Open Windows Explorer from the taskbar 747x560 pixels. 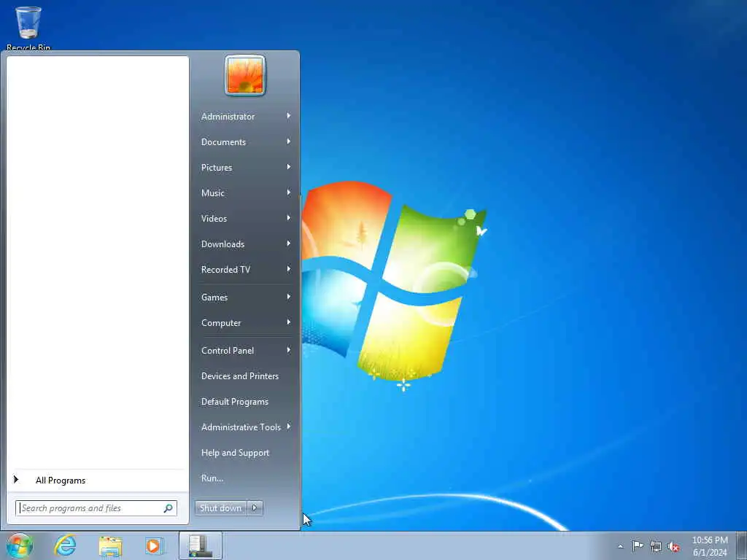click(111, 546)
